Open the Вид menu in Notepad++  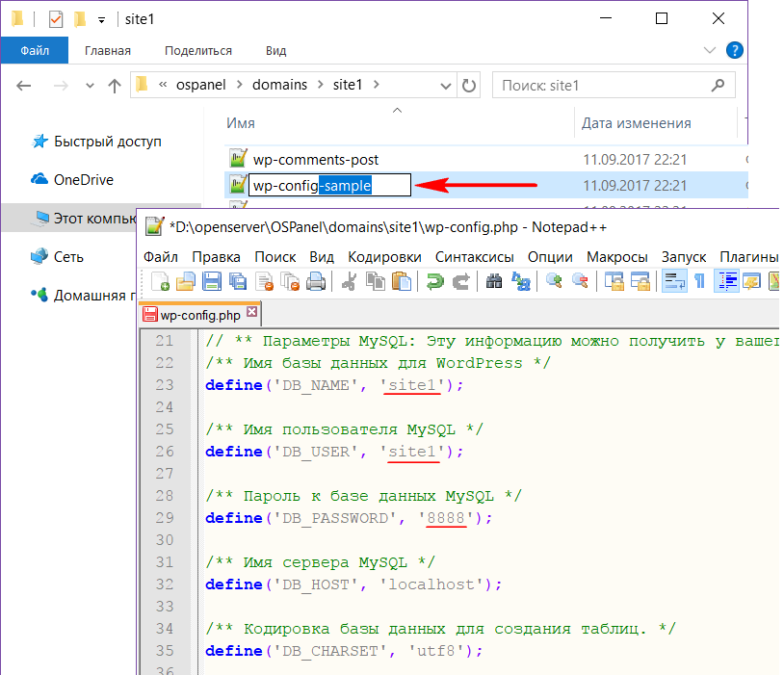(322, 257)
